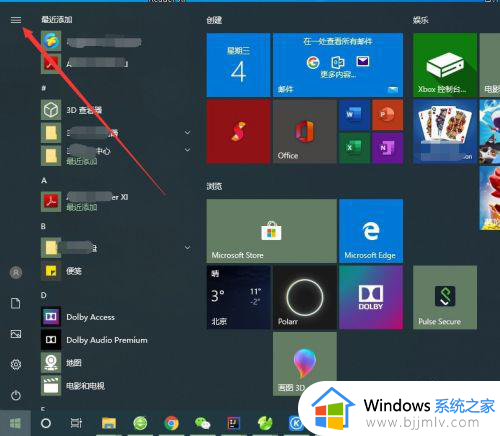Open the Power options button
The width and height of the screenshot is (500, 436).
click(x=16, y=395)
